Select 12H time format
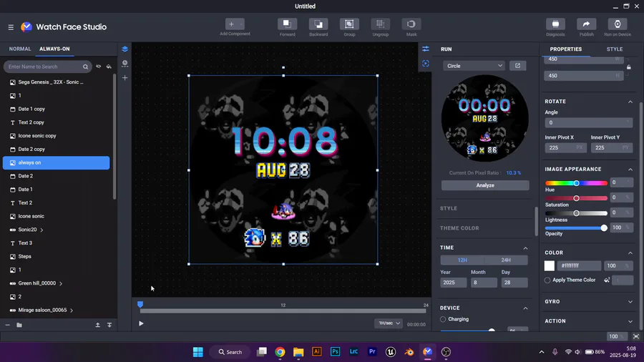 (462, 260)
